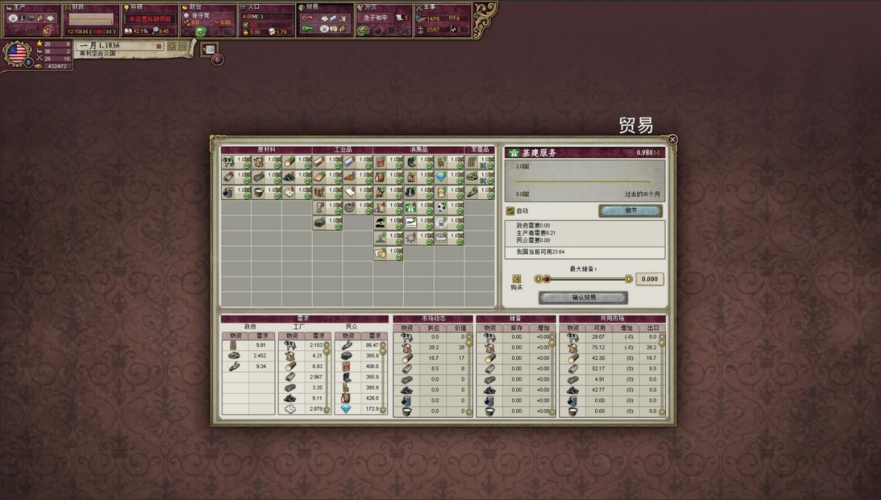Click the stockpile list scrollbar
Screen dimensions: 881x500
(x=552, y=374)
